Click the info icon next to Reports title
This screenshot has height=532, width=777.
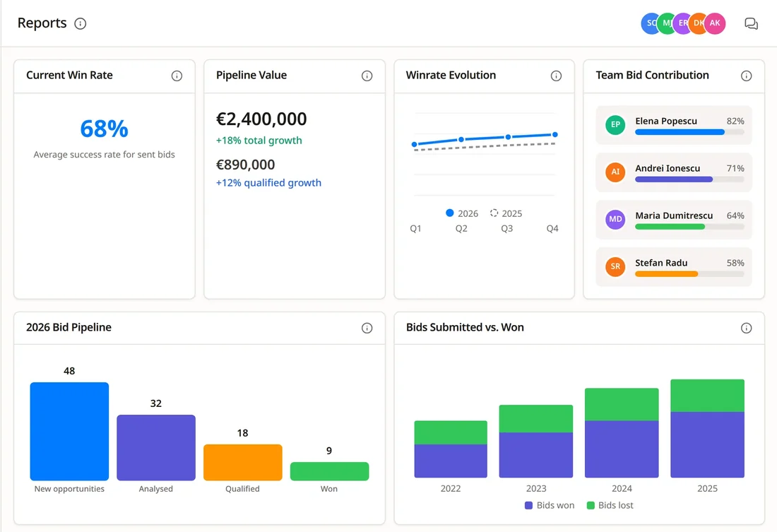[x=81, y=23]
